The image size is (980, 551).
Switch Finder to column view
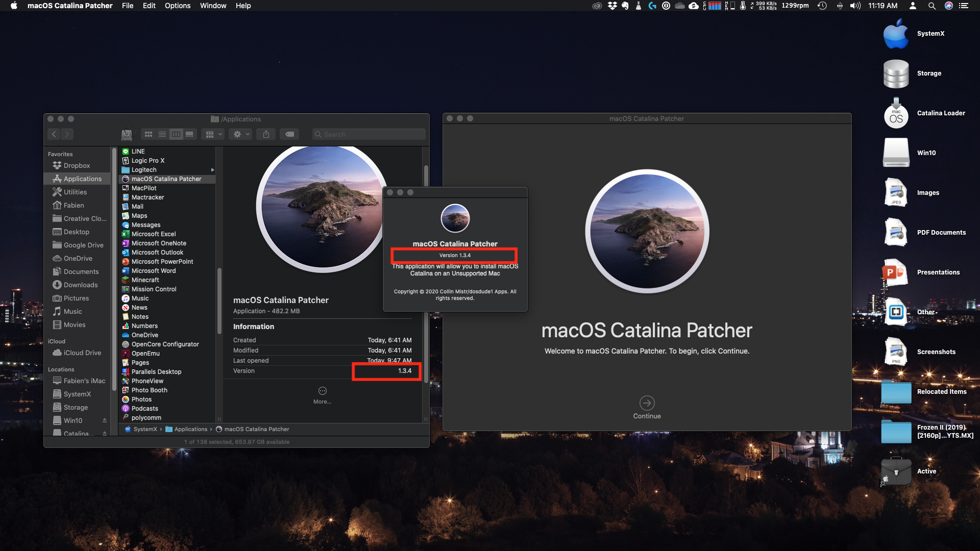coord(176,134)
